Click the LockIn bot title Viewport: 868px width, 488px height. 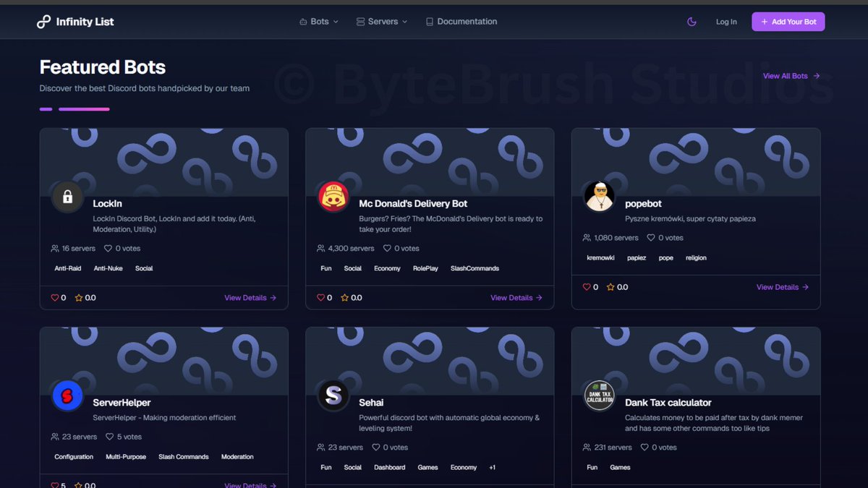pyautogui.click(x=107, y=204)
